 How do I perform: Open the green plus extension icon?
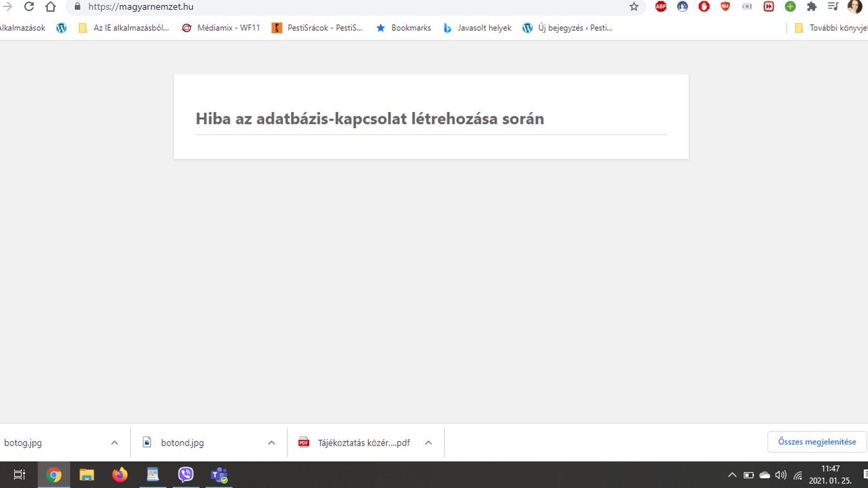coord(790,6)
